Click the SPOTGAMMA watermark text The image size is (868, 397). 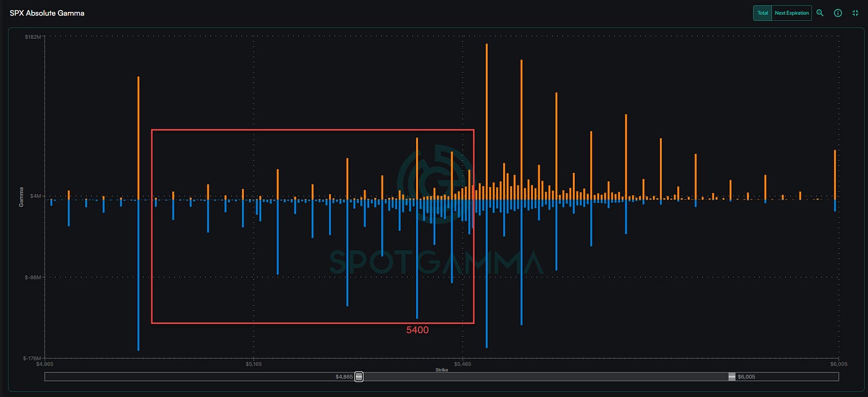point(436,262)
